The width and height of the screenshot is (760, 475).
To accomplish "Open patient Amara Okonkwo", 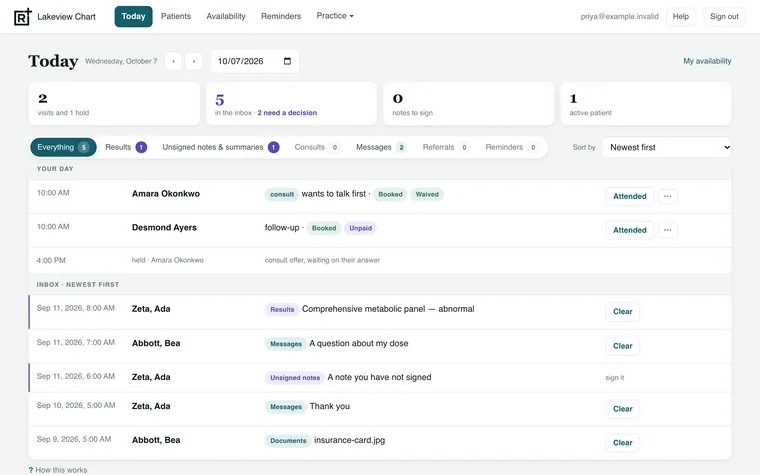I will 166,194.
